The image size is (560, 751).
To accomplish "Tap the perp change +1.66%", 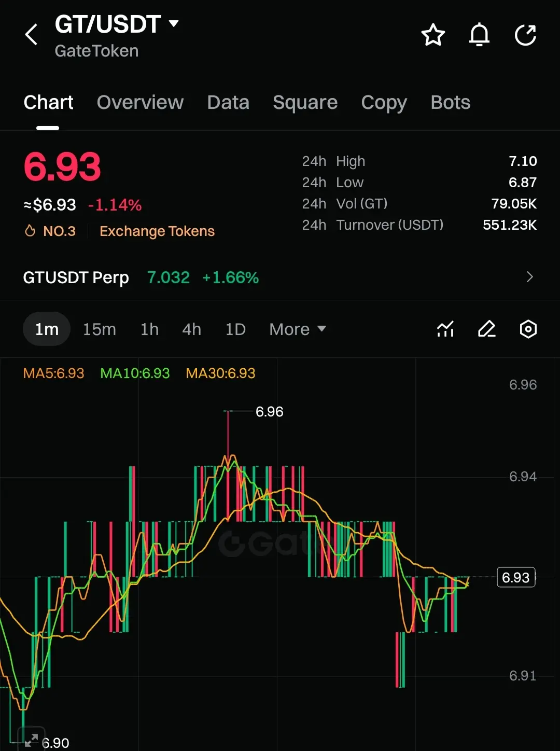I will [x=230, y=277].
